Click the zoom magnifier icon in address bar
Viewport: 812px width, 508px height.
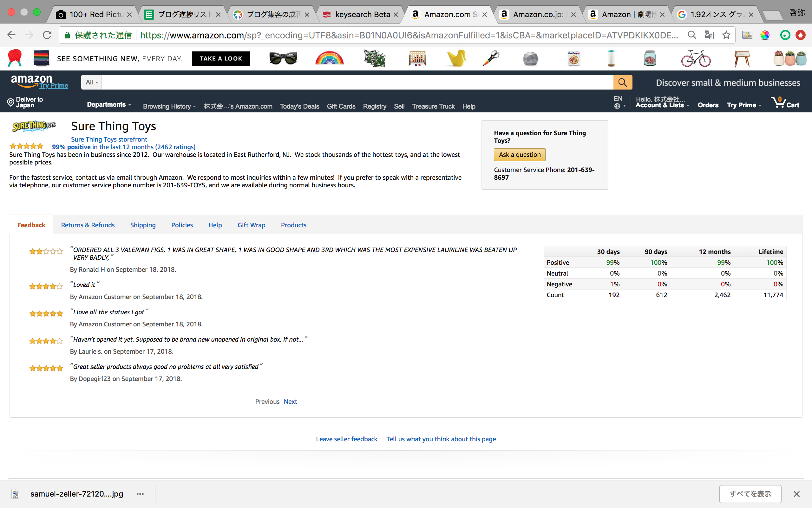click(691, 35)
